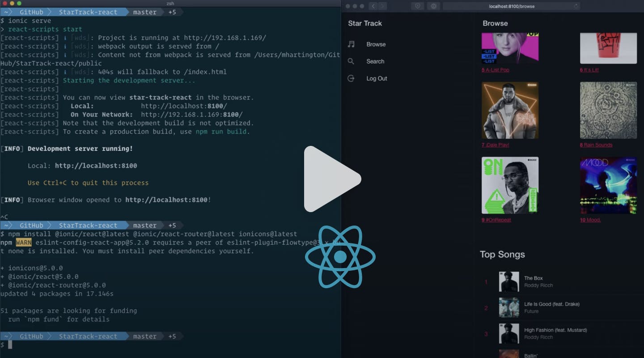Open the #OnRepeat album cover
The width and height of the screenshot is (644, 358).
click(510, 185)
